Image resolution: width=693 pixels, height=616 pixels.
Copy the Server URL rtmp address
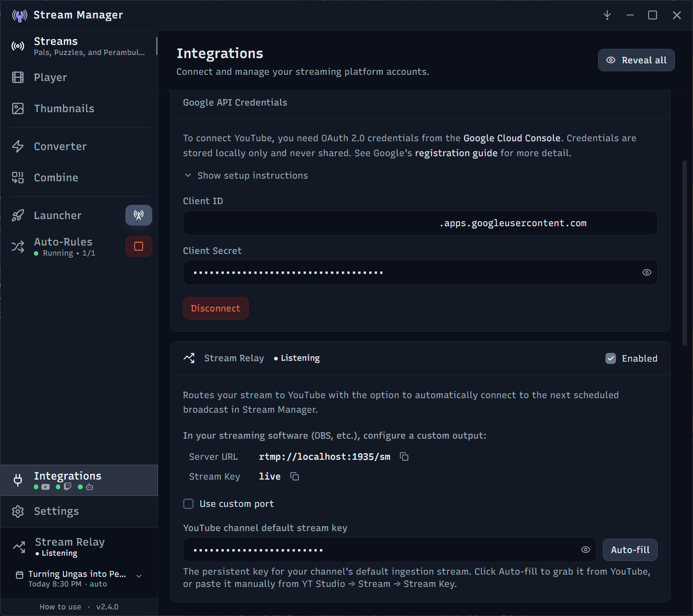click(x=404, y=457)
